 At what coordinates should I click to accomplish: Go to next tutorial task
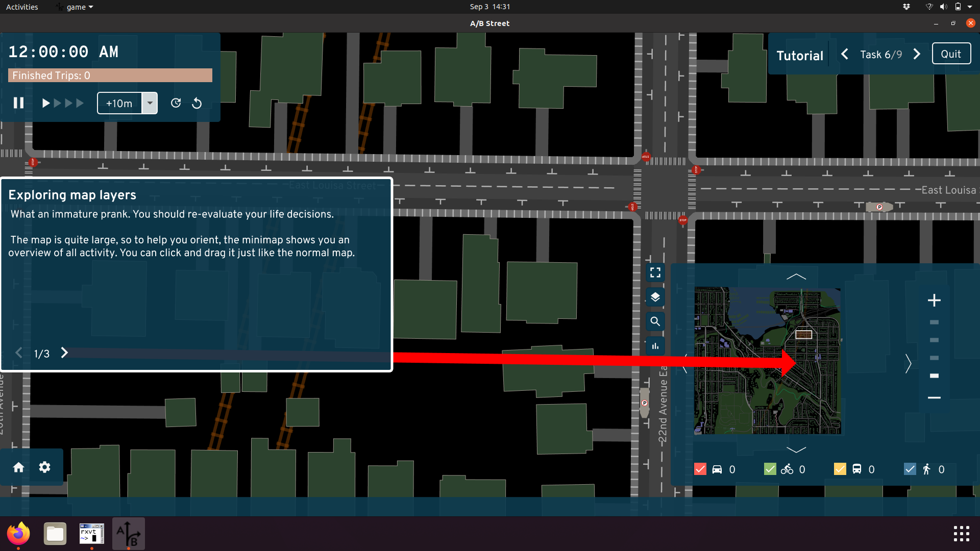tap(917, 54)
